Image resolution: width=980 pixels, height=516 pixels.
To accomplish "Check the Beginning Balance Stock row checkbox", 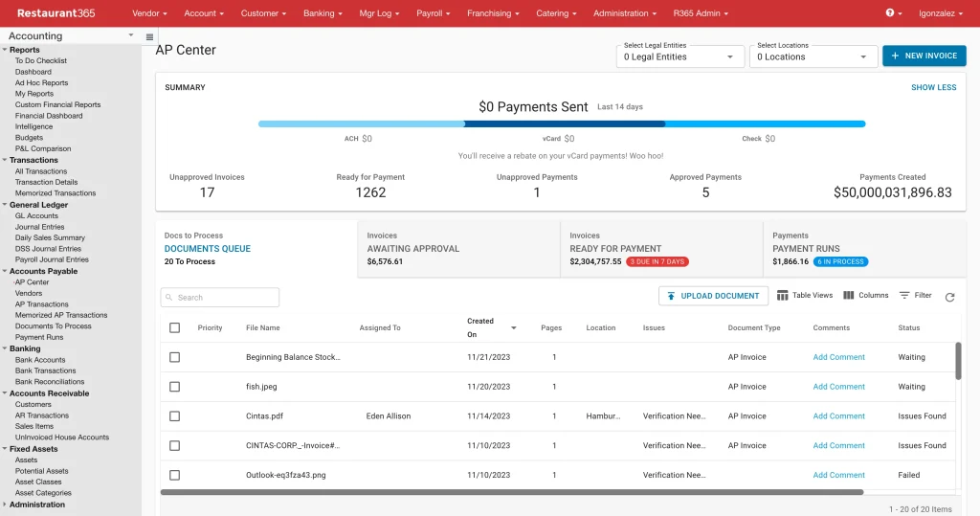I will pos(174,357).
